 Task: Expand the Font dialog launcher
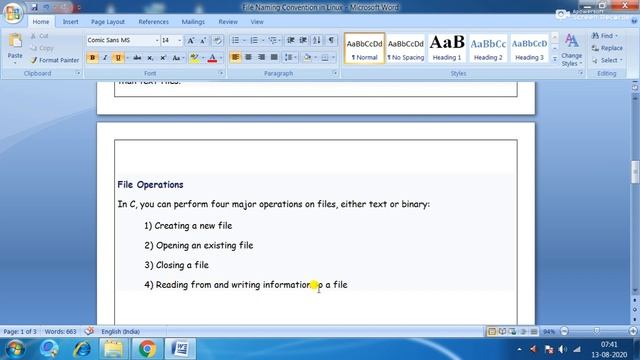click(x=221, y=73)
